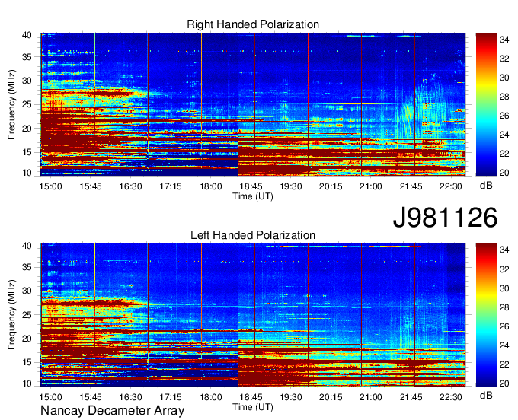Screen dimensions: 518x420
Task: Click the "Left Handed Polarization" plot title
Action: point(253,235)
